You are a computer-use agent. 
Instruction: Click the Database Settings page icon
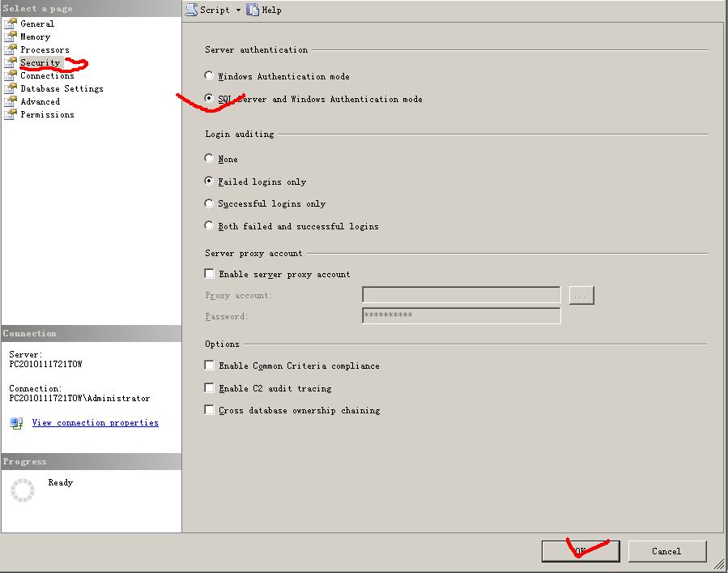click(x=11, y=88)
